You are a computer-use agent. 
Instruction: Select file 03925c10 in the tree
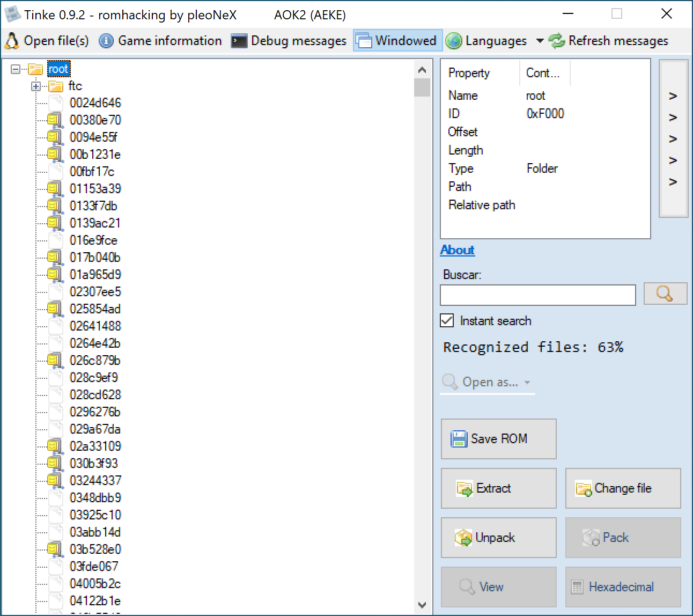pos(95,515)
